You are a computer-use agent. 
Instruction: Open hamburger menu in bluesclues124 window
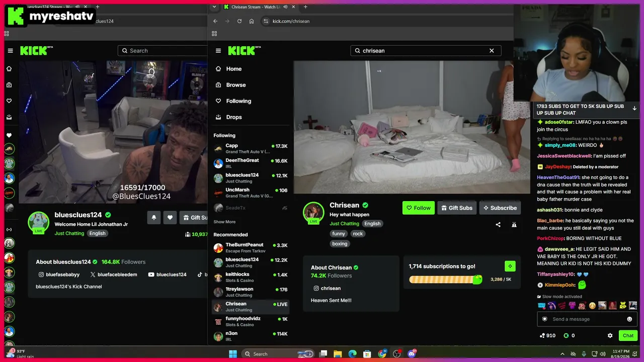coord(10,51)
